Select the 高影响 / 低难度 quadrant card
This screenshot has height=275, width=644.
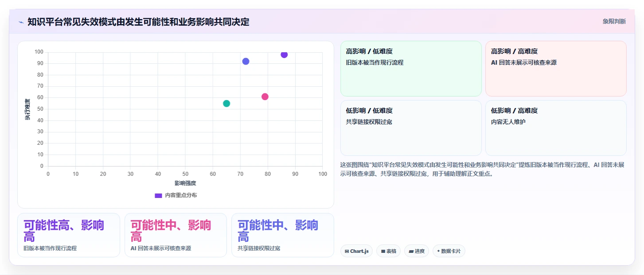click(x=411, y=69)
